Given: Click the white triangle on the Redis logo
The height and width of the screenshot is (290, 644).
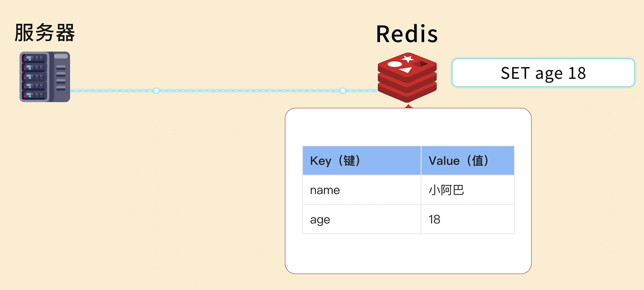Looking at the screenshot, I should [405, 70].
